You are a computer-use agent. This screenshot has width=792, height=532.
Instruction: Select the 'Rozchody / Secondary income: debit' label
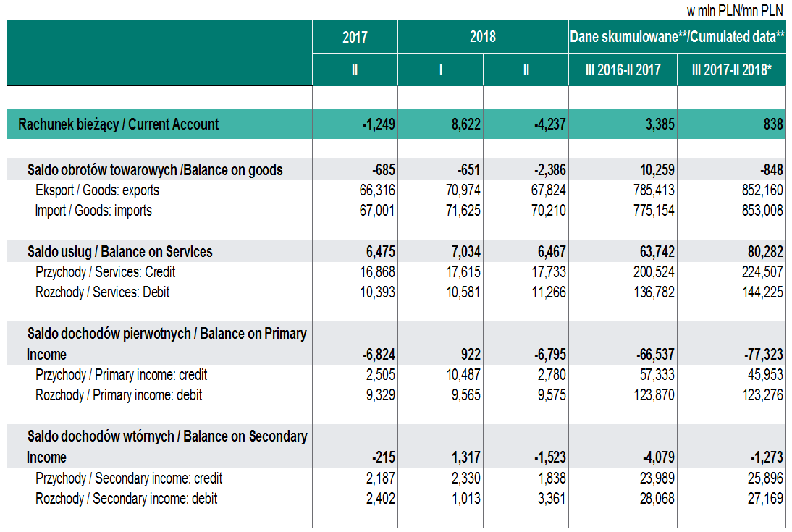click(x=126, y=498)
